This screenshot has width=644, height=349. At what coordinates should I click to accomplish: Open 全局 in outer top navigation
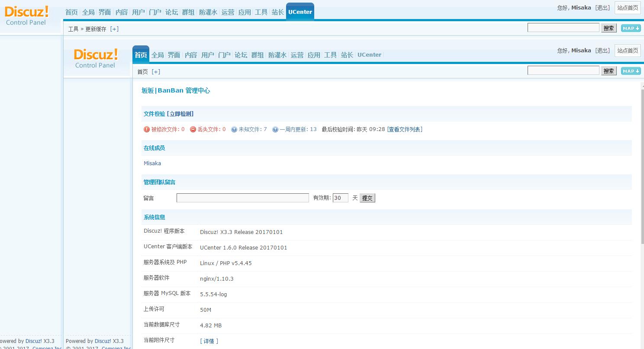(88, 12)
